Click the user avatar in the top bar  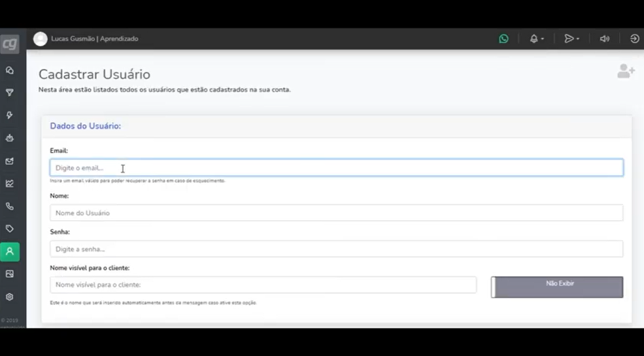pyautogui.click(x=41, y=39)
